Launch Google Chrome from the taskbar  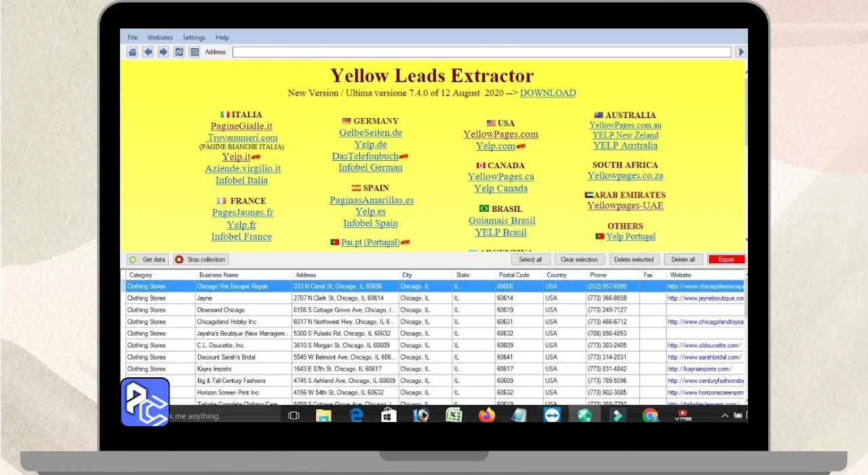[x=650, y=415]
